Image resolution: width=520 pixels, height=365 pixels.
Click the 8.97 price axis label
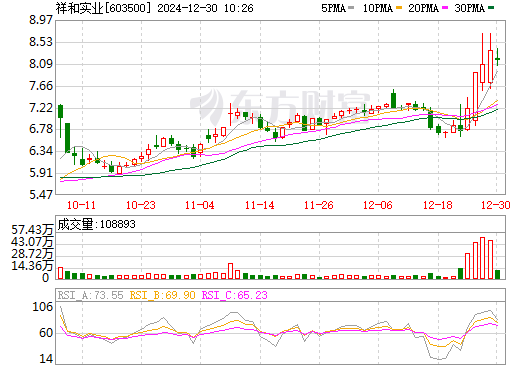click(41, 20)
